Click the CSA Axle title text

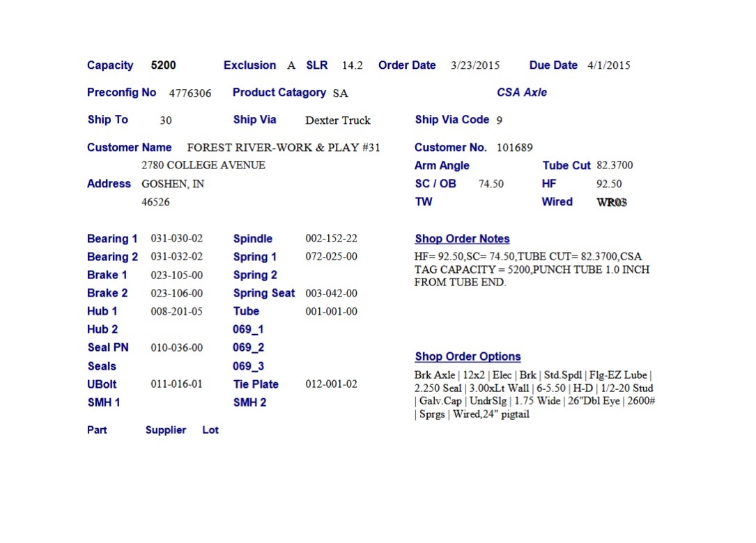click(522, 93)
